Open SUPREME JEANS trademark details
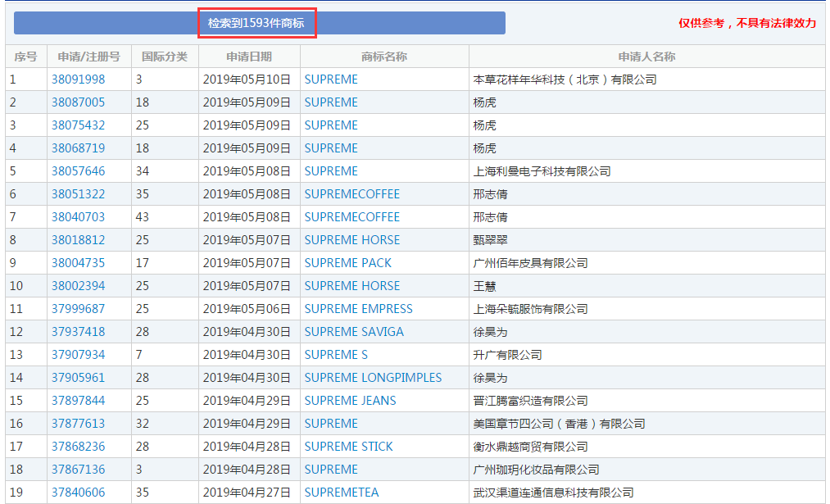 click(351, 401)
